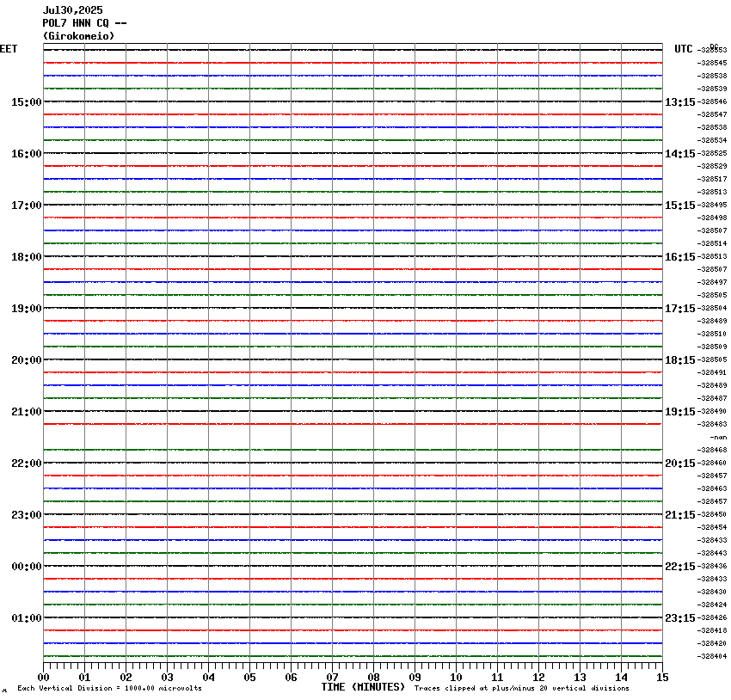
Task: Click the 18:00 EET time label
Action: (x=27, y=257)
